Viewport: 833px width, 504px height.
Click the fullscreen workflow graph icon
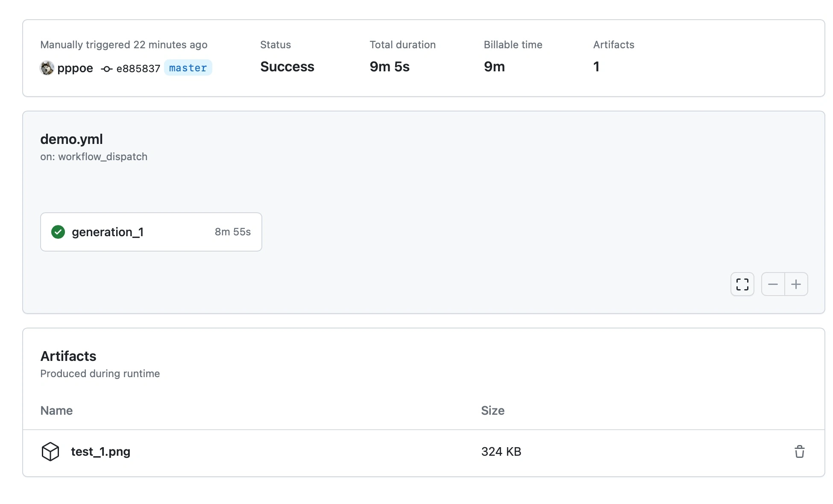click(x=742, y=284)
